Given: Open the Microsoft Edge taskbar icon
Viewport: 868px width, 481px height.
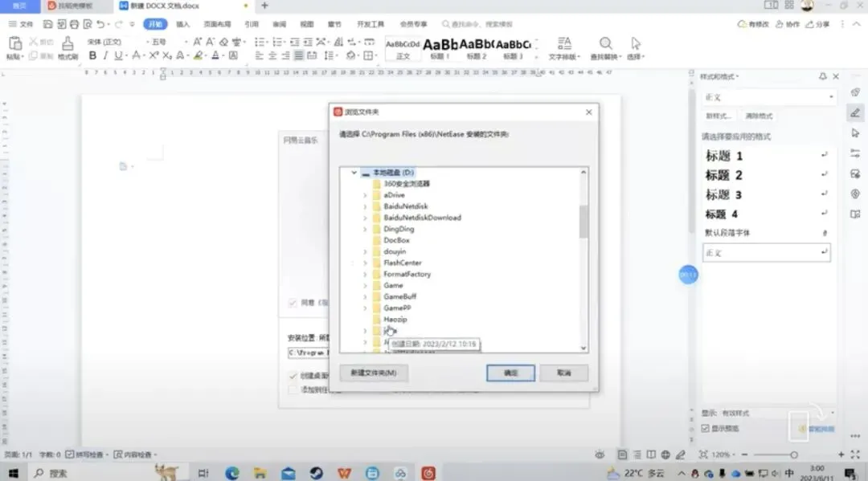Looking at the screenshot, I should (x=232, y=473).
